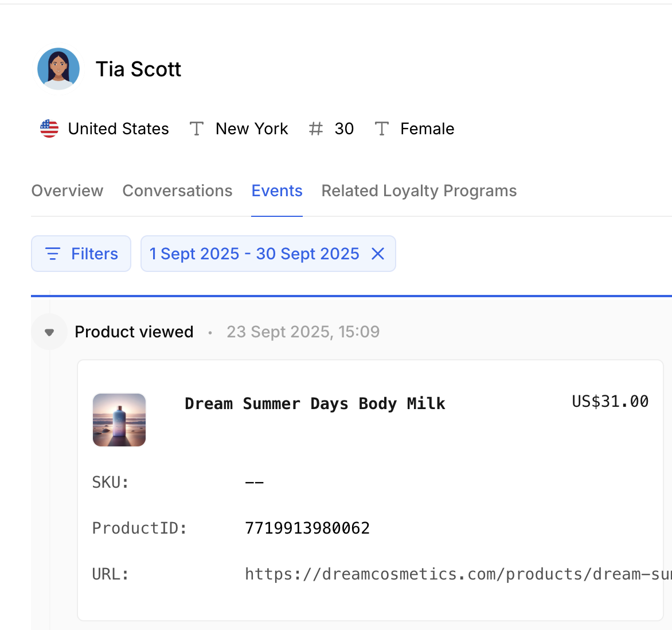Click Tia Scott's profile avatar
Screen dimensions: 672x630
coord(58,69)
